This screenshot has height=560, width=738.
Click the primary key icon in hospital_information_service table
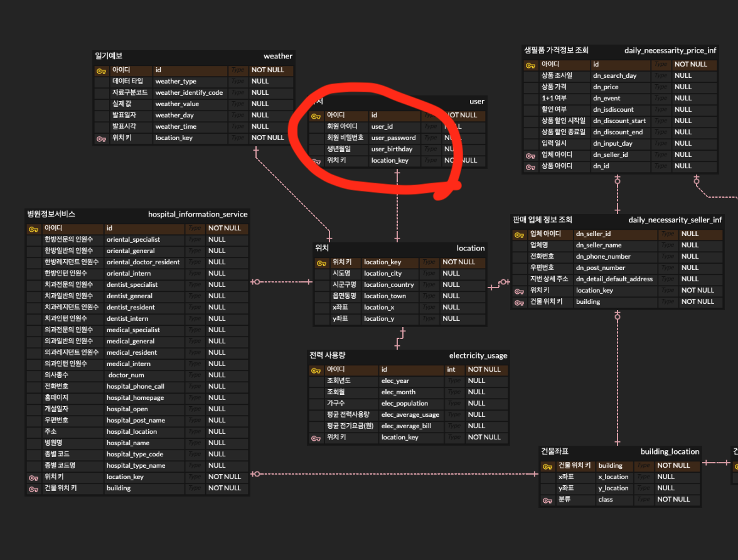(x=33, y=229)
